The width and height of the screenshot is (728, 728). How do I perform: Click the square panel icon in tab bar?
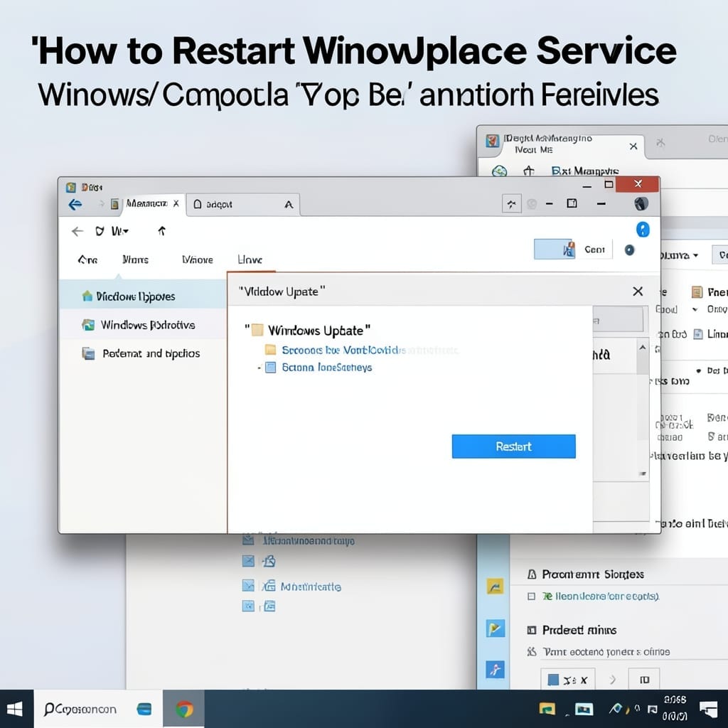pyautogui.click(x=572, y=203)
